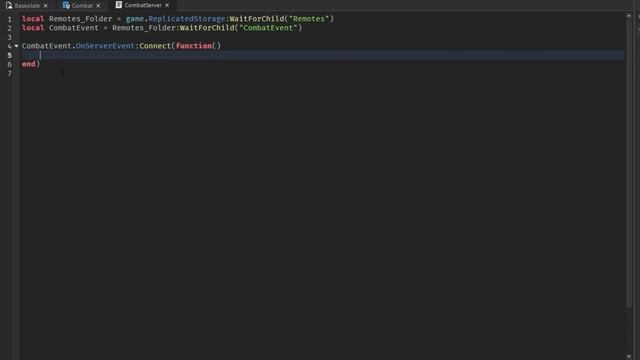Image resolution: width=640 pixels, height=360 pixels.
Task: Click line number 2 in gutter
Action: (9, 28)
